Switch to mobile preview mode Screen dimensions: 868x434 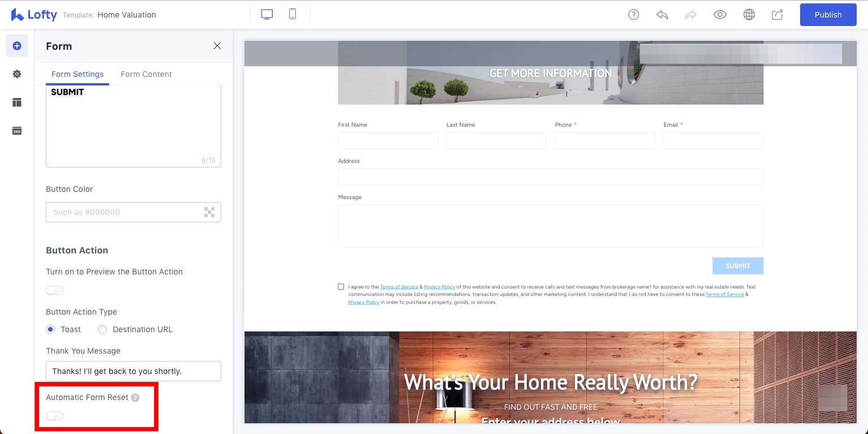293,15
